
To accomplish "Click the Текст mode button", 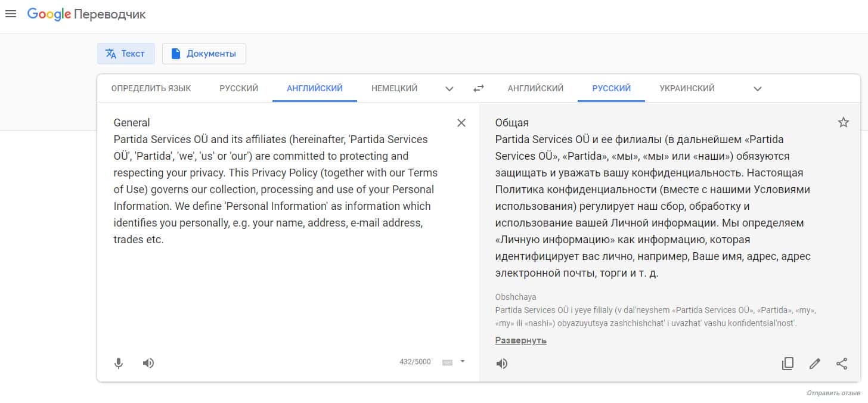I will (x=126, y=54).
